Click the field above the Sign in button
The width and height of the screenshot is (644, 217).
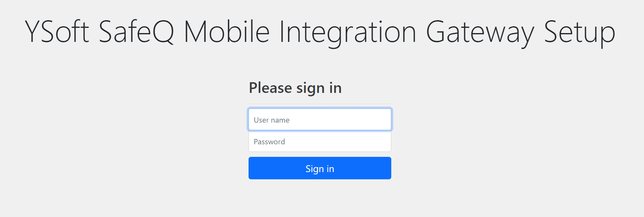click(x=320, y=142)
